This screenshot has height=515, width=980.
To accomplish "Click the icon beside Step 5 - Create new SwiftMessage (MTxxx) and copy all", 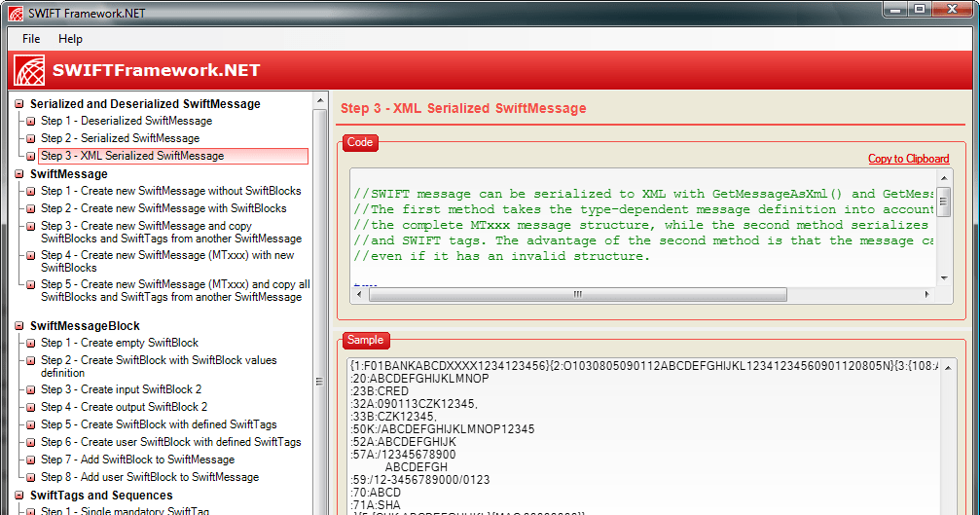I will pyautogui.click(x=30, y=284).
